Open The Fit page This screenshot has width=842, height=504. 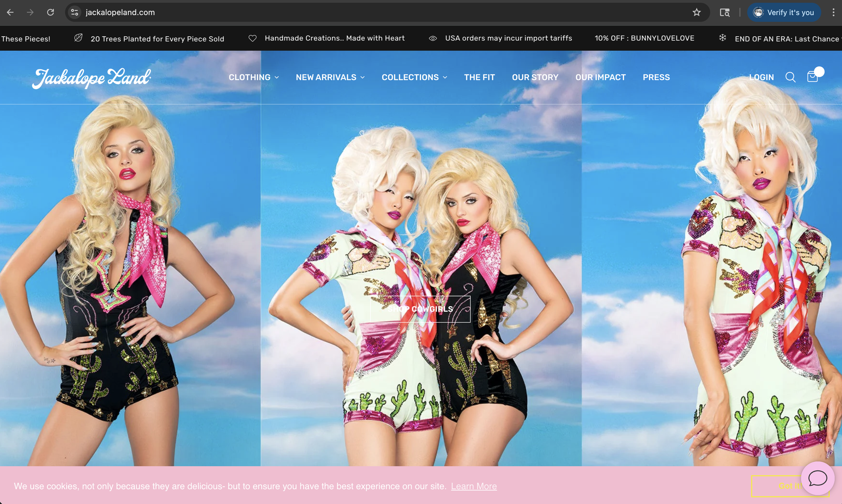point(479,77)
